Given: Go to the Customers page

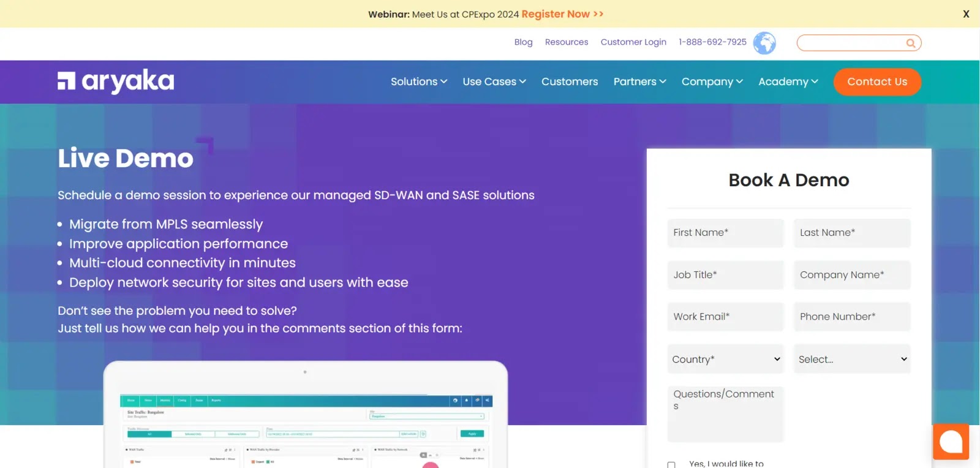Looking at the screenshot, I should (x=570, y=81).
